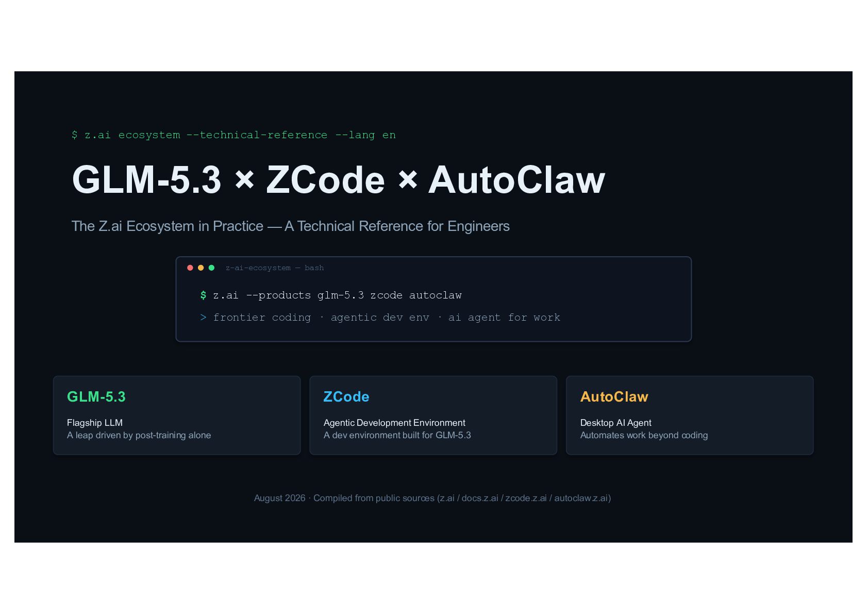The width and height of the screenshot is (868, 614).
Task: Click the subtitle about Z.ai Ecosystem in Practice
Action: 291,226
